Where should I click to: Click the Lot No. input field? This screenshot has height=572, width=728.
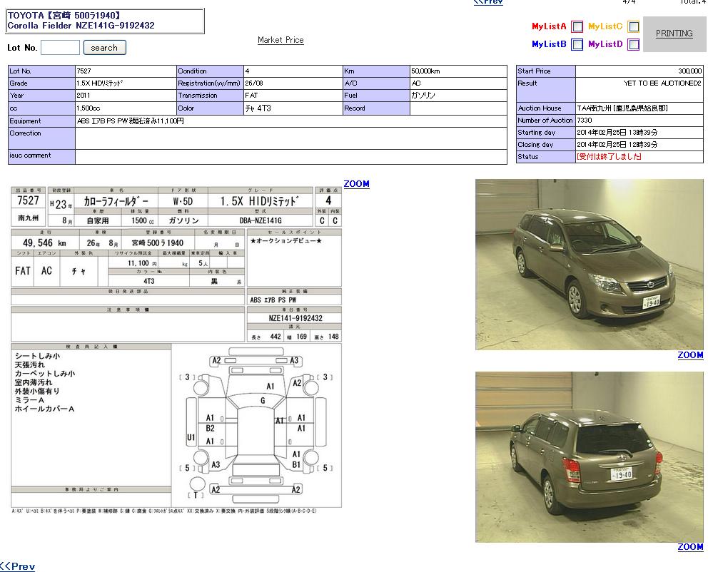tap(60, 48)
